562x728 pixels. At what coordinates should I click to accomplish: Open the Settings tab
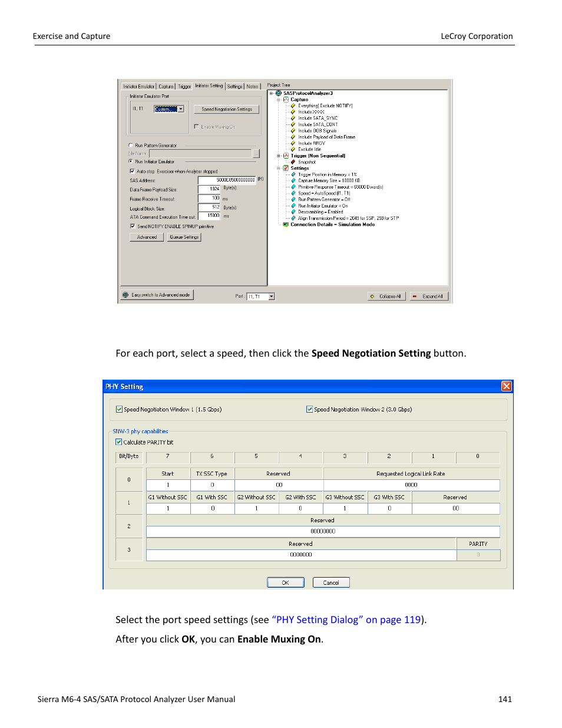235,87
